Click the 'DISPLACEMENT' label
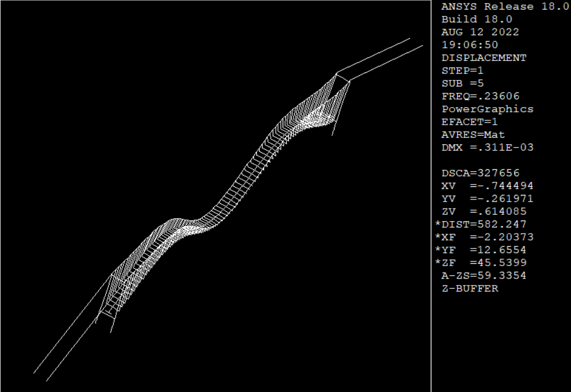 coord(484,58)
